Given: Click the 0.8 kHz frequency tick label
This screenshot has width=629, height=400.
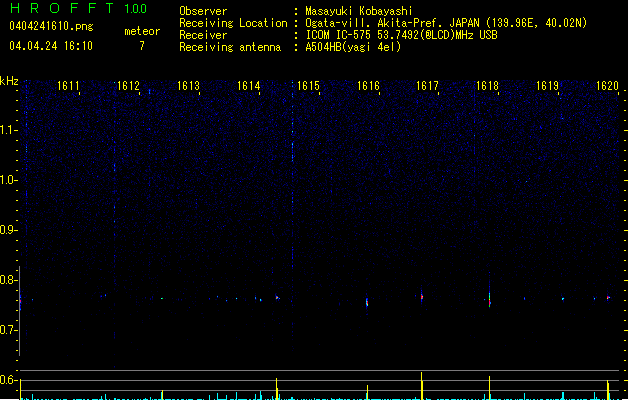Looking at the screenshot, I should tap(8, 280).
